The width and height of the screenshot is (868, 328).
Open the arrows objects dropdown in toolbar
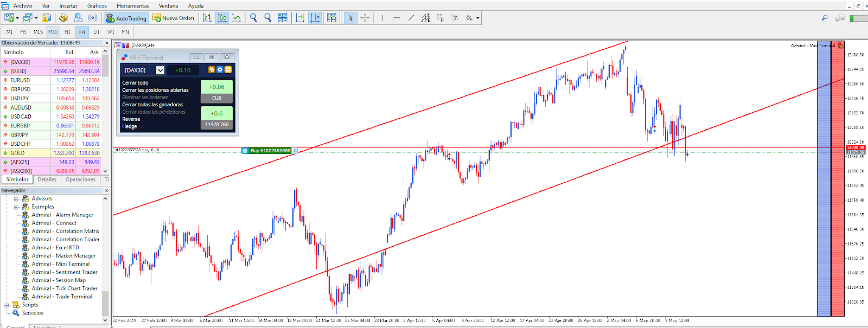(478, 18)
